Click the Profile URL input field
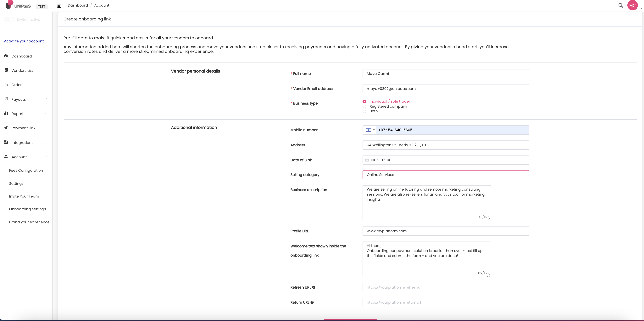This screenshot has height=321, width=644. click(446, 231)
